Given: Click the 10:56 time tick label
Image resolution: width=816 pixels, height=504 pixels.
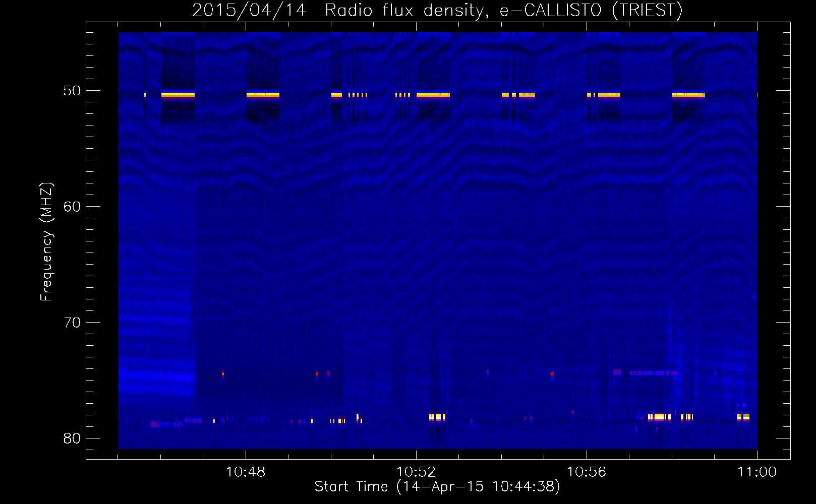Looking at the screenshot, I should [x=587, y=472].
